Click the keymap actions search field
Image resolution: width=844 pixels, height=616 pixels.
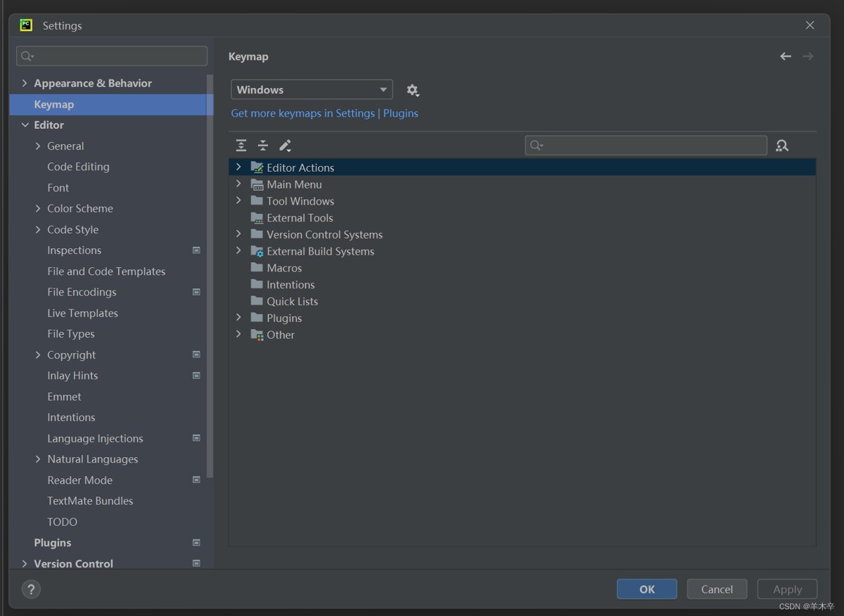(x=646, y=146)
